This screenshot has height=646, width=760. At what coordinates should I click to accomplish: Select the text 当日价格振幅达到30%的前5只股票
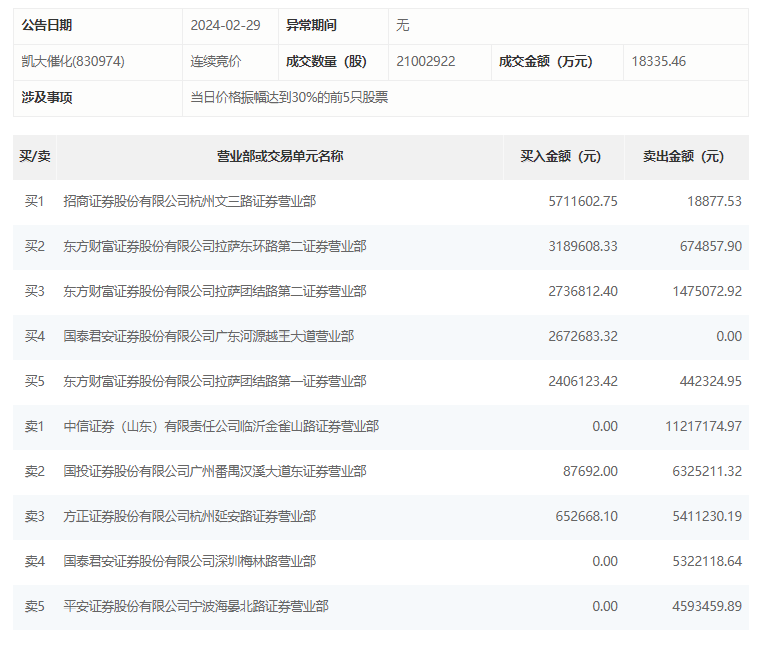pos(289,97)
